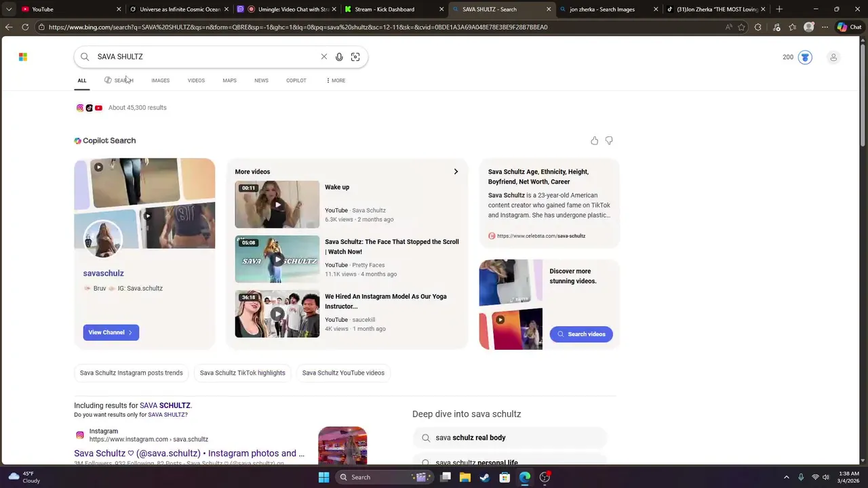Screen dimensions: 868x488
Task: Open the weather widget on taskbar
Action: 24,477
